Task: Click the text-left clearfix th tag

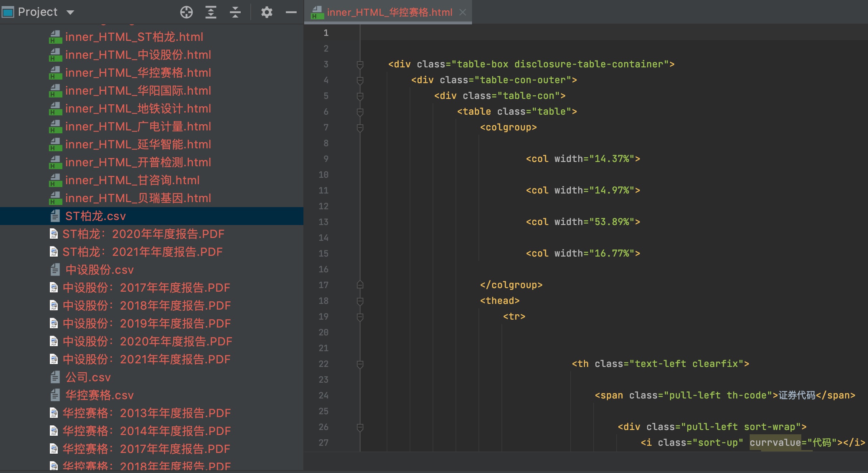Action: [660, 364]
